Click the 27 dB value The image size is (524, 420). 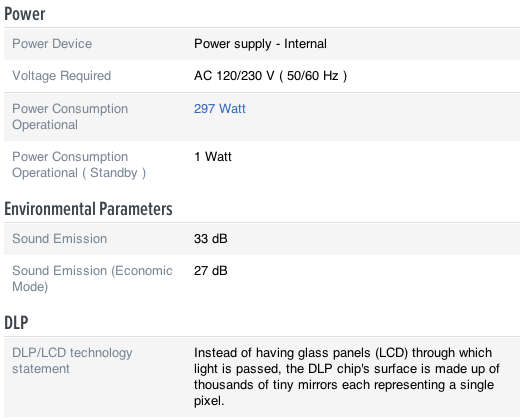(211, 271)
